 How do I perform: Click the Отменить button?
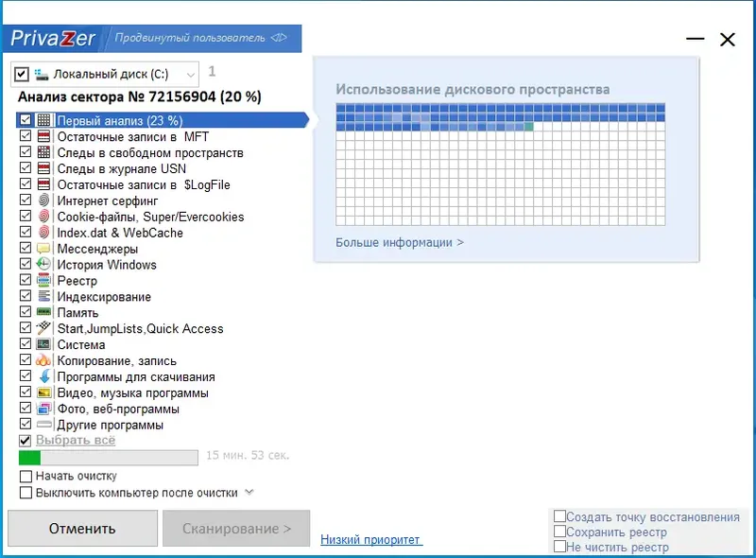[82, 529]
